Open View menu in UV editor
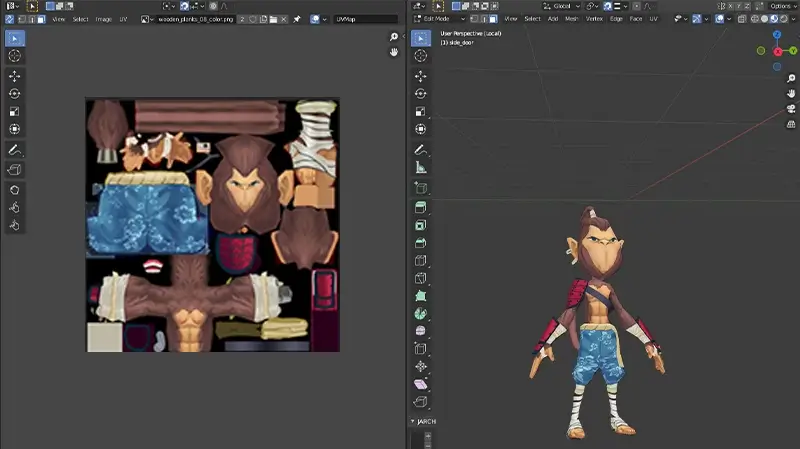This screenshot has height=449, width=800. [59, 19]
